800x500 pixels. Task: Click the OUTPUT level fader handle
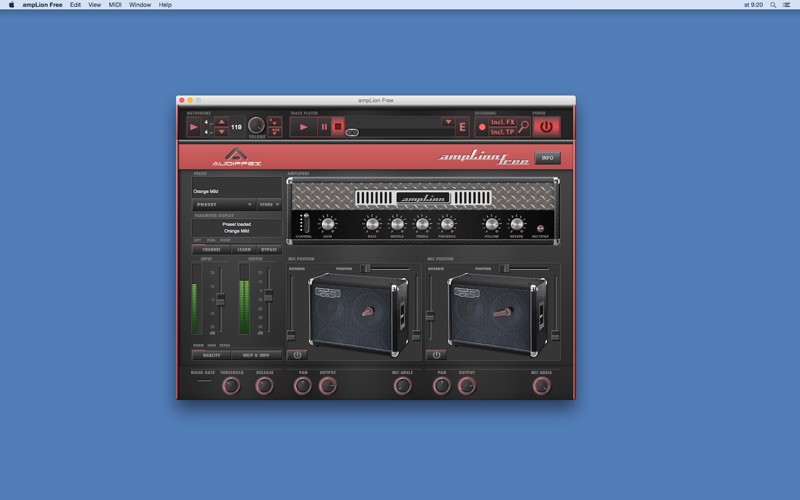pyautogui.click(x=268, y=295)
